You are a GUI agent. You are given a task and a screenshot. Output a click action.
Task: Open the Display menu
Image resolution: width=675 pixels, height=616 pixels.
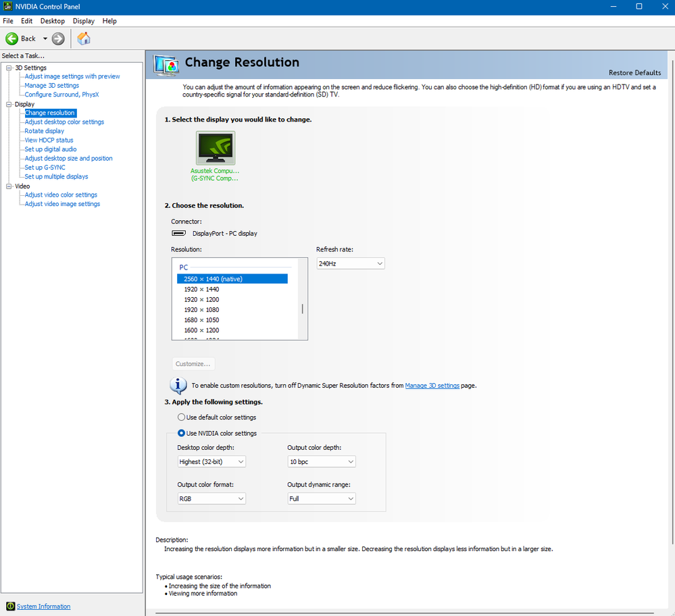[x=84, y=21]
